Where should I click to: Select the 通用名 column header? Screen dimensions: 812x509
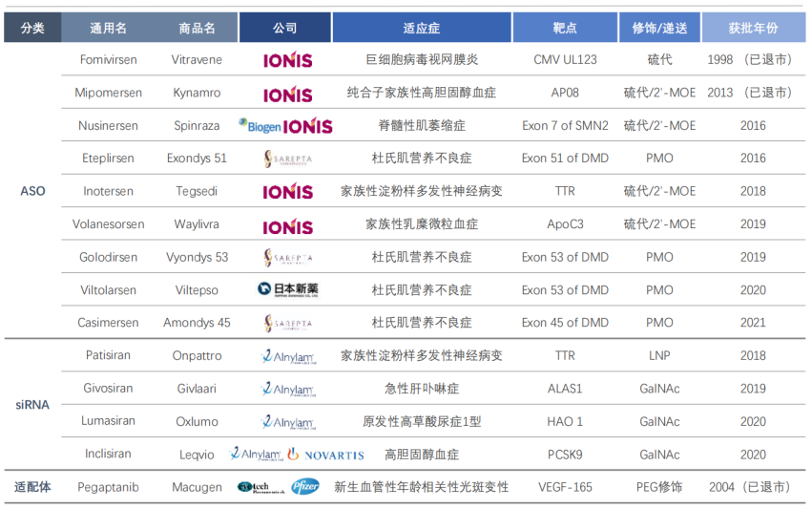[x=108, y=28]
